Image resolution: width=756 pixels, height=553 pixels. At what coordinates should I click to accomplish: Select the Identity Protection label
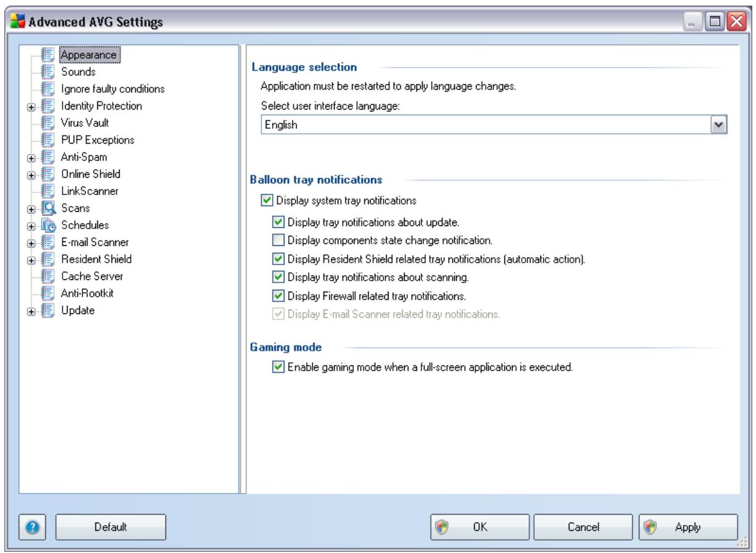pyautogui.click(x=101, y=106)
